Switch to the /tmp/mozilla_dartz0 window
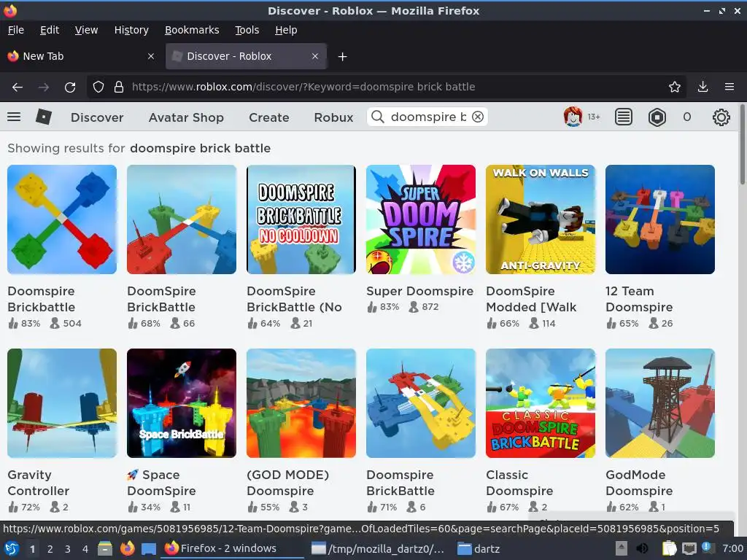 [x=378, y=548]
